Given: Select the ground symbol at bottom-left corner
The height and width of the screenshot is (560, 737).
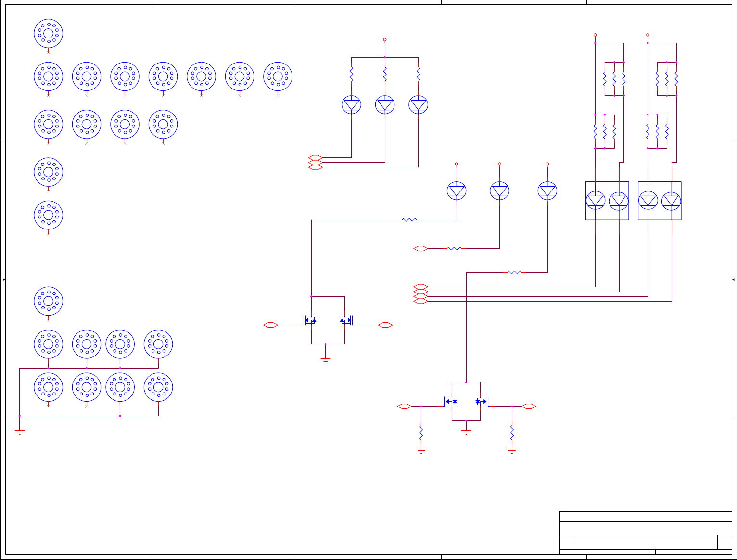Looking at the screenshot, I should (x=20, y=432).
